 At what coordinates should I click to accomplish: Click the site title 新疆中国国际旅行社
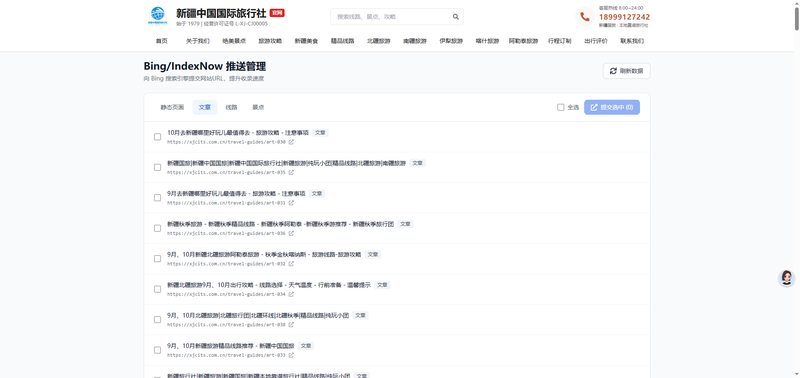tap(221, 13)
